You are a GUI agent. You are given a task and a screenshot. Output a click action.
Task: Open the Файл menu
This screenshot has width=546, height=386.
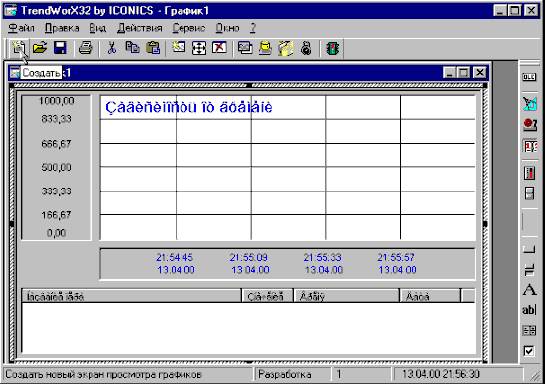point(21,28)
